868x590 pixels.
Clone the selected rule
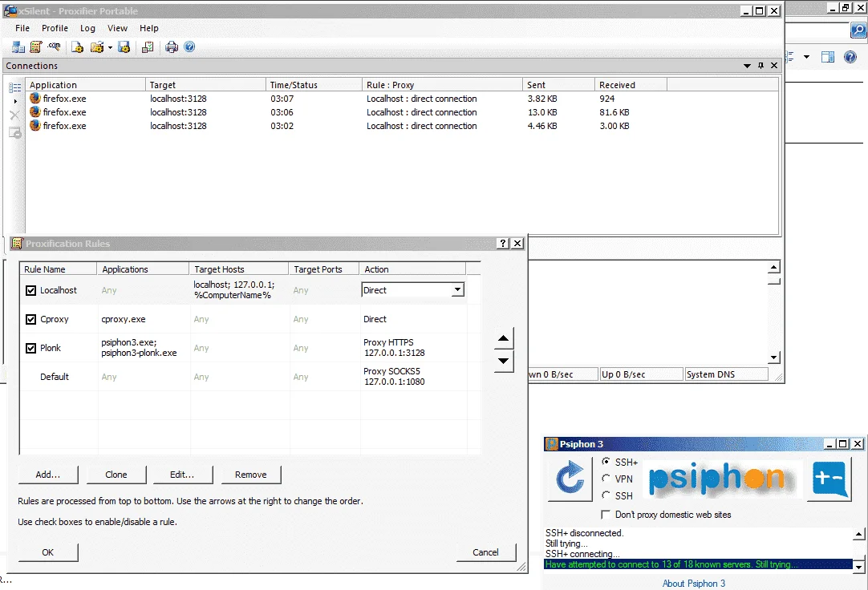tap(116, 475)
